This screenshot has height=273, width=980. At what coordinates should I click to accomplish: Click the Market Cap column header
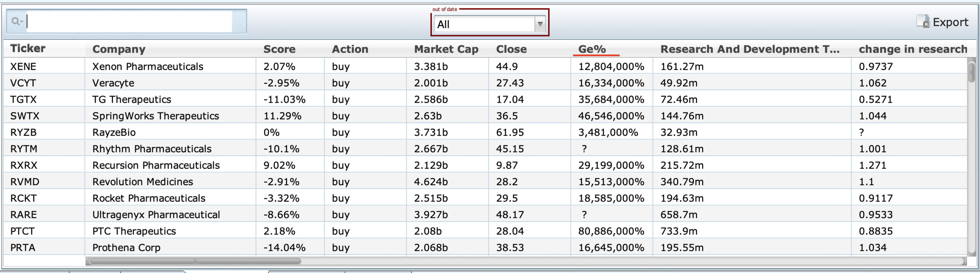coord(446,49)
